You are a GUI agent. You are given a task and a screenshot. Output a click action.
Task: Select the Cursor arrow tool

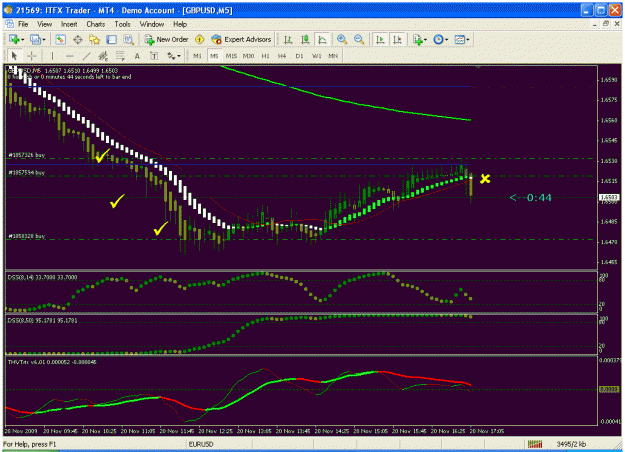[x=14, y=56]
